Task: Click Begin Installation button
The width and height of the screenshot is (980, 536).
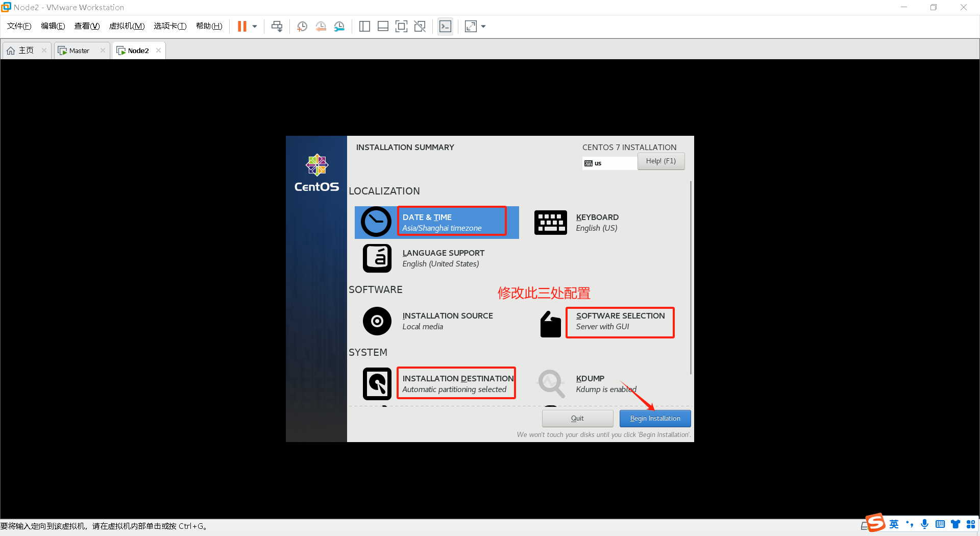Action: point(655,419)
